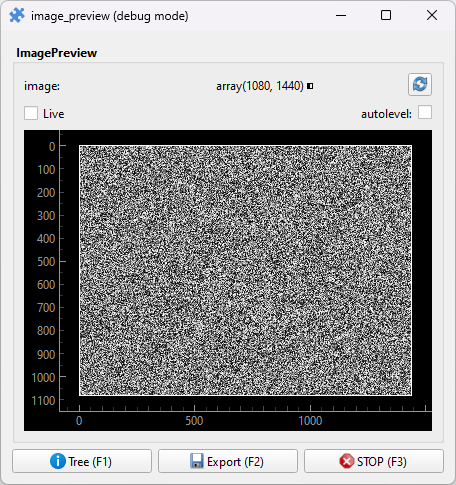
Task: Maximize the image_preview window
Action: tap(386, 15)
